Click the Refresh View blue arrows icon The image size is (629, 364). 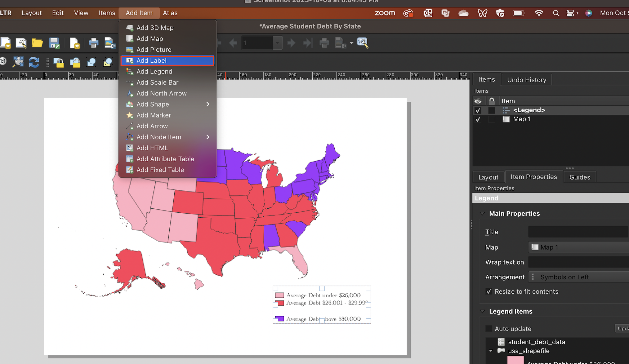tap(34, 62)
